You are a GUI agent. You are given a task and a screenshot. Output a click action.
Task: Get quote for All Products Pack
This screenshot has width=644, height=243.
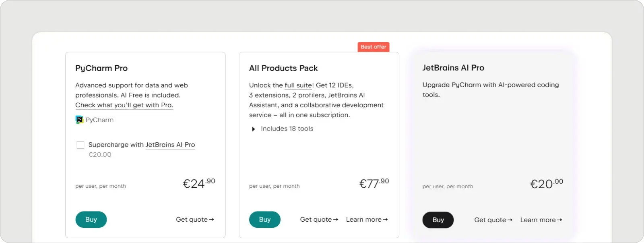click(319, 219)
